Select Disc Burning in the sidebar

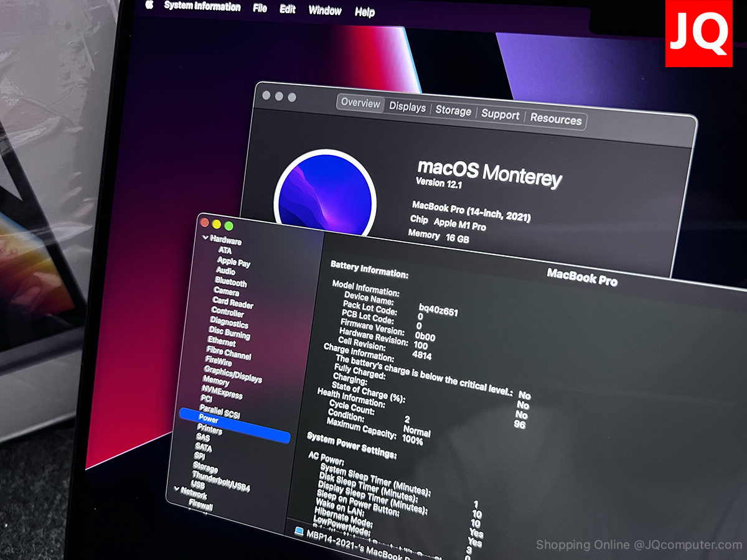coord(229,334)
